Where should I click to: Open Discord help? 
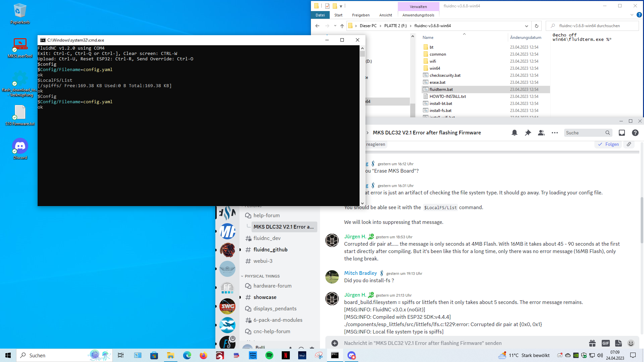[x=635, y=133]
